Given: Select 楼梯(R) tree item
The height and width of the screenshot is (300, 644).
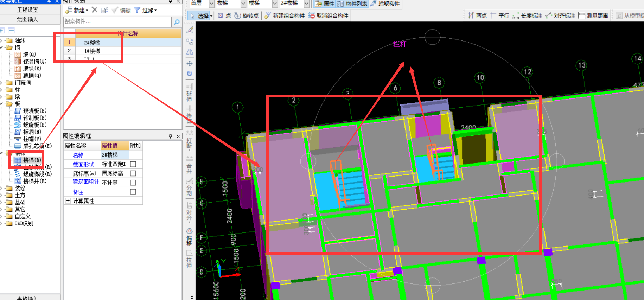Looking at the screenshot, I should [28, 160].
